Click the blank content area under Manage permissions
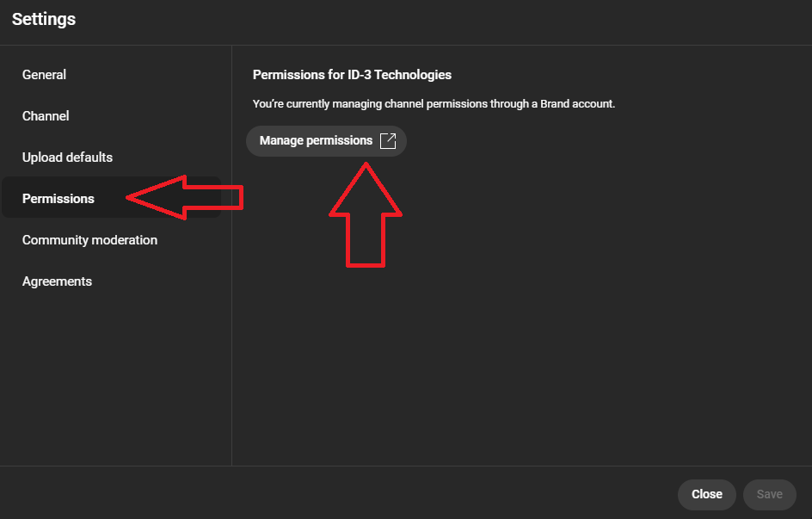 click(x=522, y=362)
